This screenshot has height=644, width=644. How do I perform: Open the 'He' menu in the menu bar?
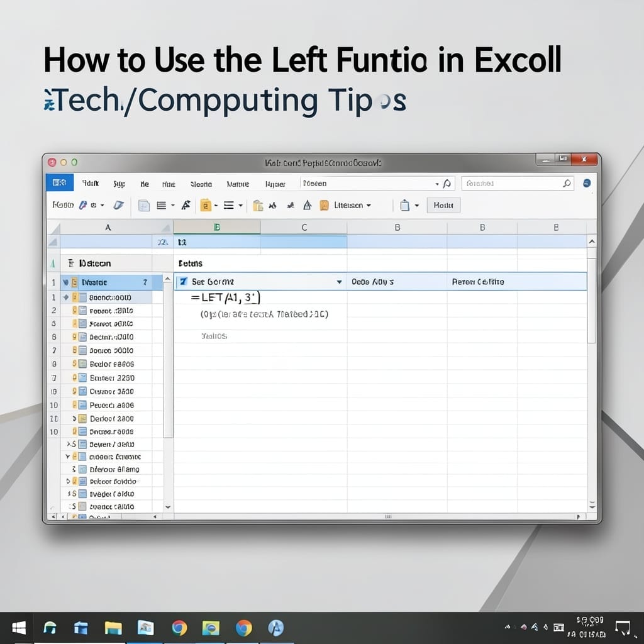[145, 184]
